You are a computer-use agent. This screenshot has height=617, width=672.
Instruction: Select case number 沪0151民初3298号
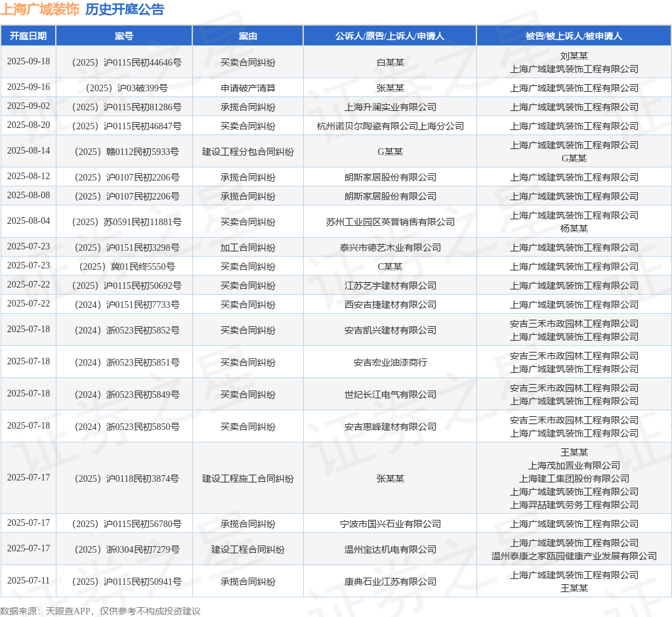127,248
